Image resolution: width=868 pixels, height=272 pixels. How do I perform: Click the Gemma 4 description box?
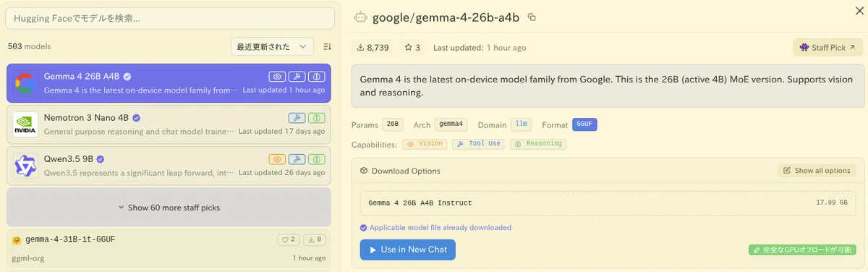pos(608,85)
